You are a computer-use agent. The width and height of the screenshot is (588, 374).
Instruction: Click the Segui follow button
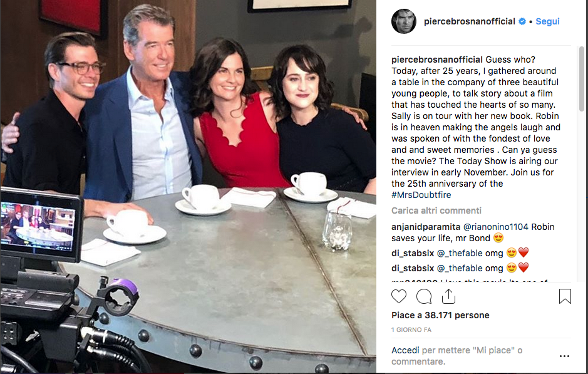coord(547,21)
